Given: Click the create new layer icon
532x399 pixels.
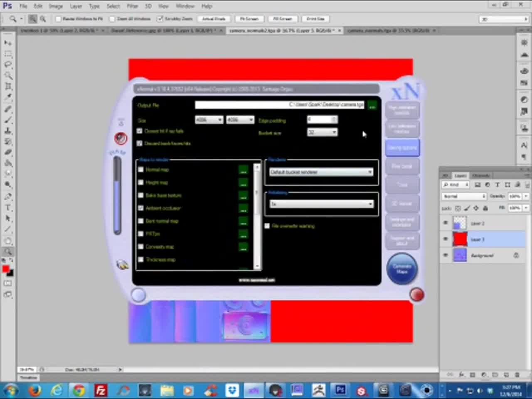Looking at the screenshot, I should tap(506, 374).
